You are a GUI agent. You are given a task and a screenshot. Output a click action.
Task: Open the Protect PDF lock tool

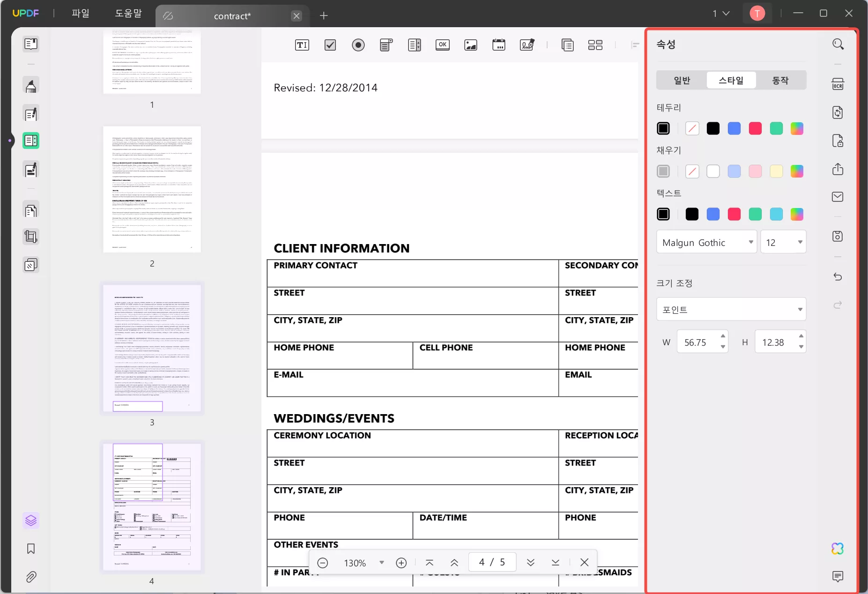838,141
